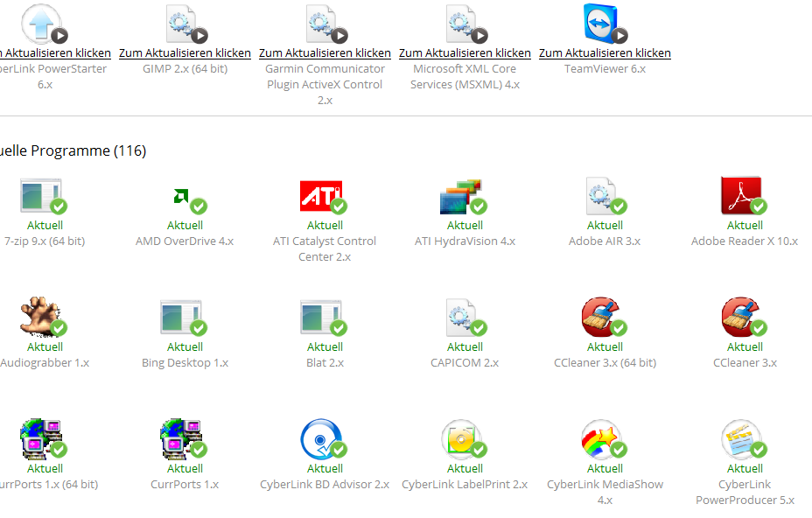The image size is (812, 518).
Task: Click update link above Garmin Communicator Plugin
Action: (x=325, y=52)
